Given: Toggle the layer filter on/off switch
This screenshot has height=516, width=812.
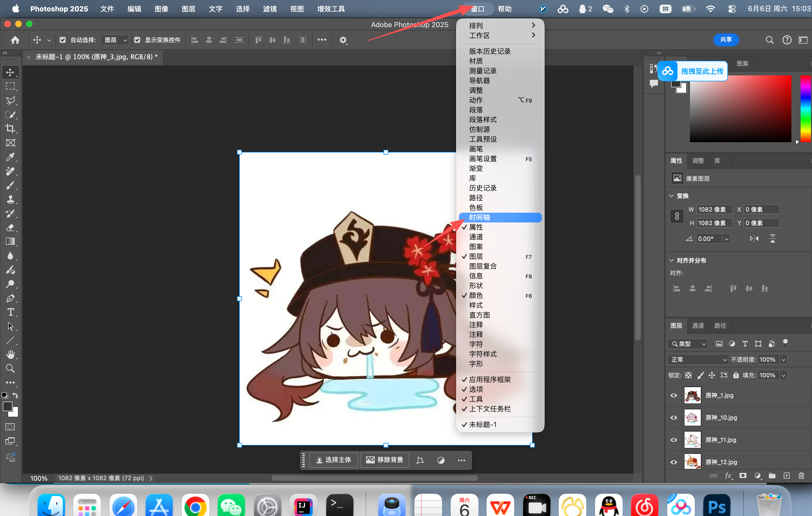Looking at the screenshot, I should pyautogui.click(x=785, y=343).
